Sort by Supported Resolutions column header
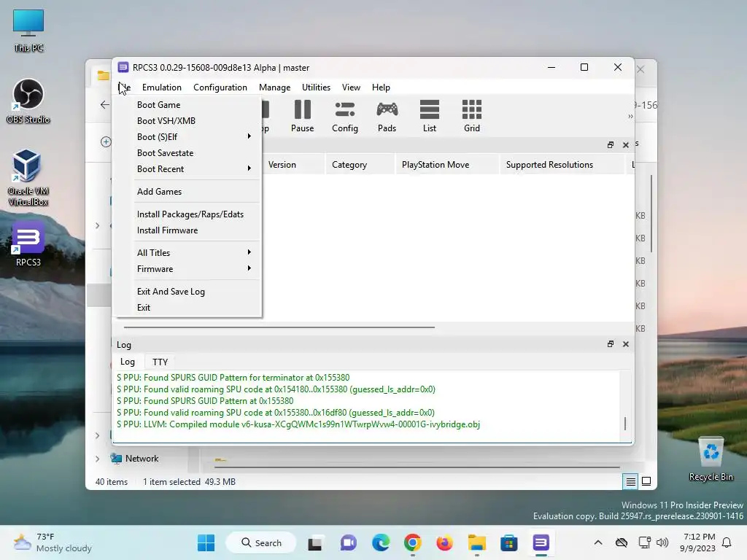 (x=562, y=165)
